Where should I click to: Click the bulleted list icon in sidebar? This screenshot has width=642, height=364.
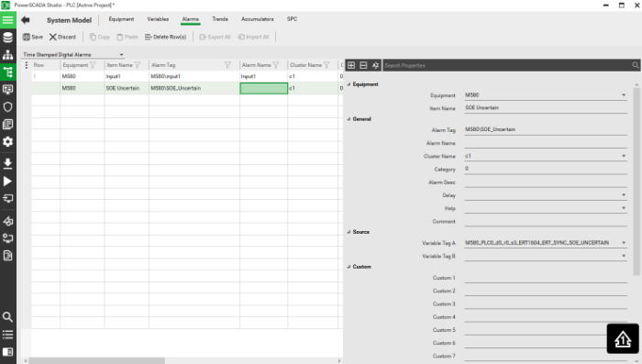(7, 335)
